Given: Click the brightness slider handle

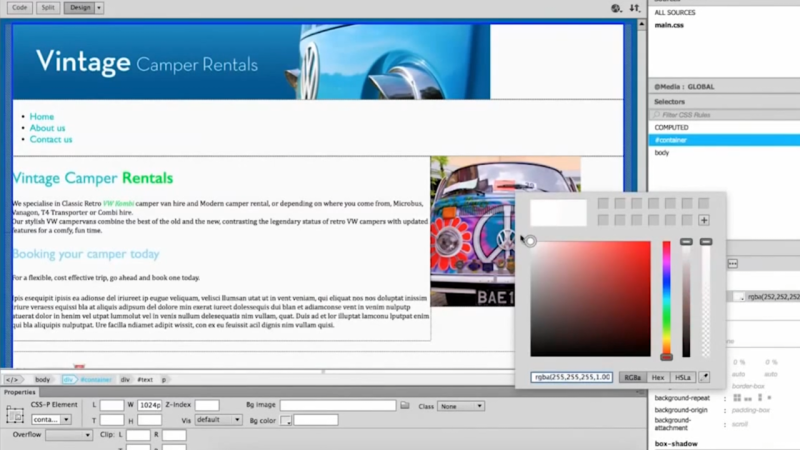Looking at the screenshot, I should tap(686, 242).
